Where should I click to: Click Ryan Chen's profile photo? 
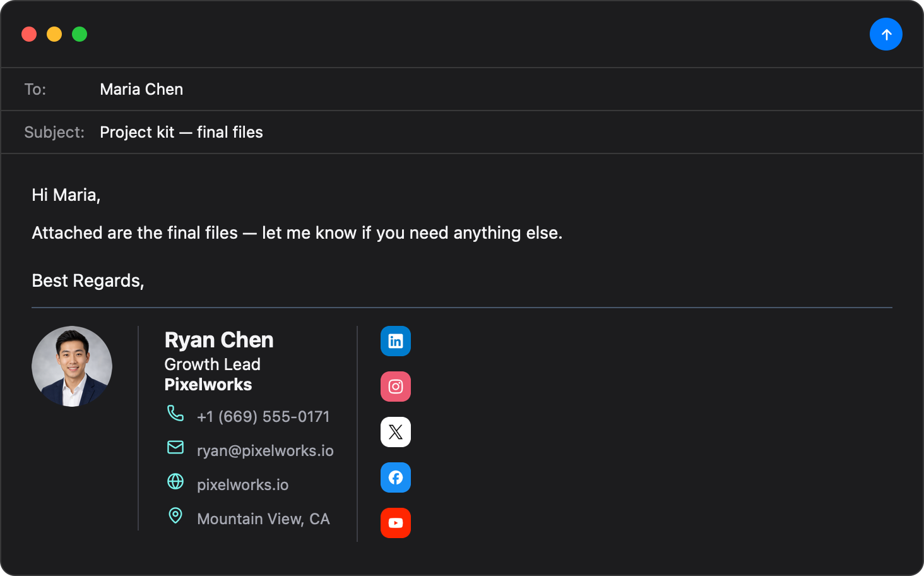pyautogui.click(x=72, y=366)
